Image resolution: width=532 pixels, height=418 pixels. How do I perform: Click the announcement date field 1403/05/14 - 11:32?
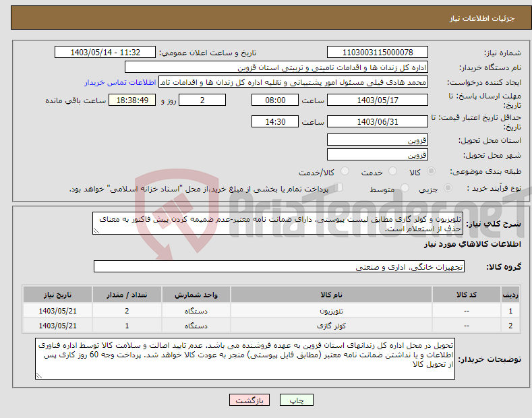105,53
